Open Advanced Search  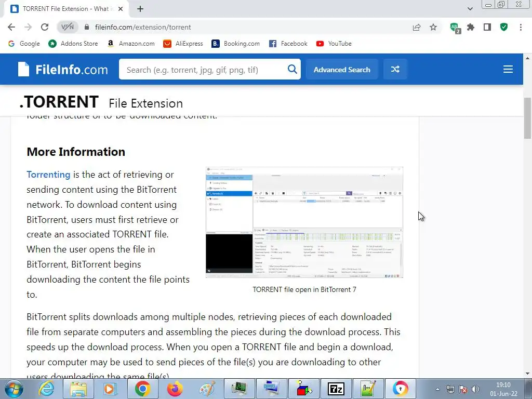click(342, 69)
